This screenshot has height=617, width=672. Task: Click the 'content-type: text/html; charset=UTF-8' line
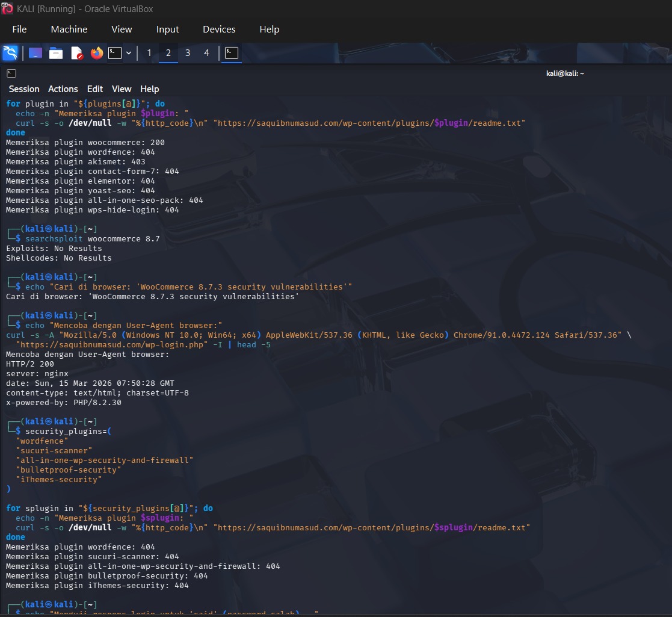point(97,392)
